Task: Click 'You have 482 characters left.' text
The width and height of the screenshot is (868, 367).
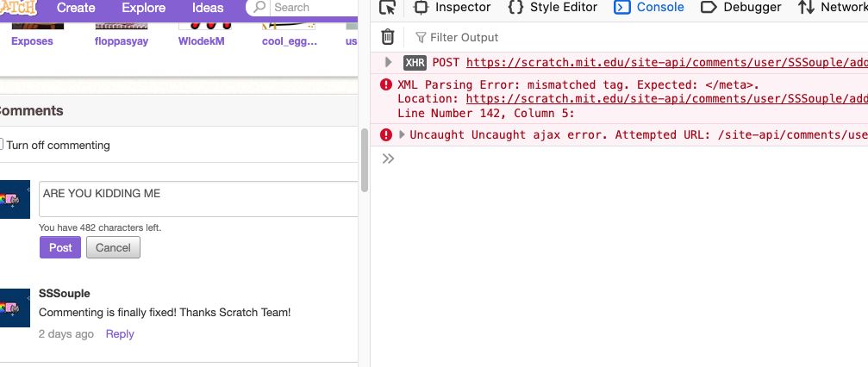Action: click(x=100, y=227)
